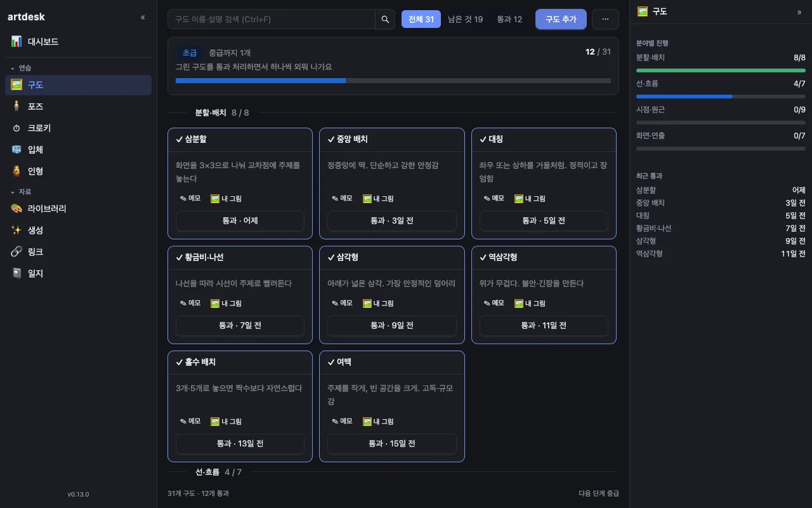Open 메모 on the 삼각형 card

(x=342, y=303)
